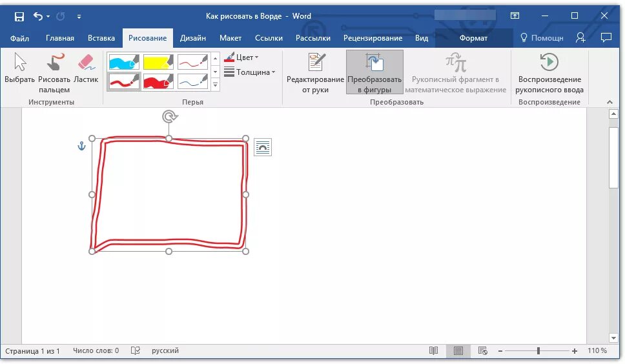
Task: Open the Файл menu
Action: coord(19,38)
